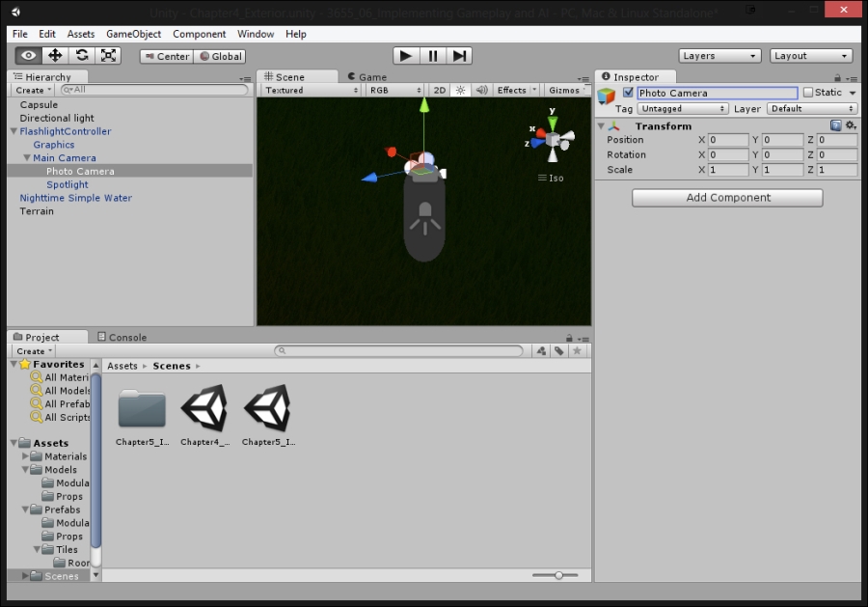Open the Static options dropdown arrow

tap(853, 93)
